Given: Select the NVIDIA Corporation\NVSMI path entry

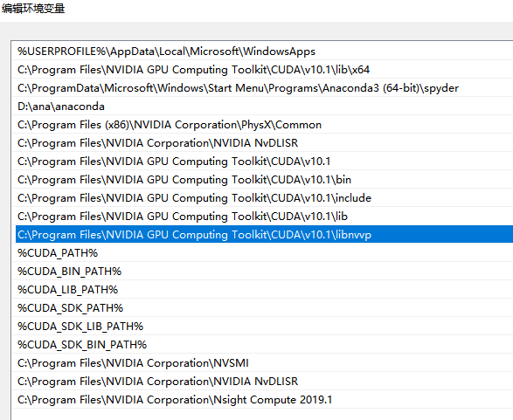Looking at the screenshot, I should [264, 362].
